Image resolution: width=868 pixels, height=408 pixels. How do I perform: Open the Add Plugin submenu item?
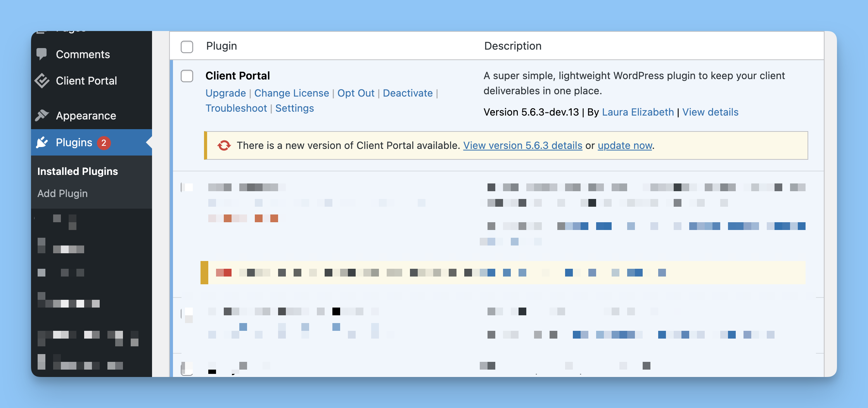point(62,193)
